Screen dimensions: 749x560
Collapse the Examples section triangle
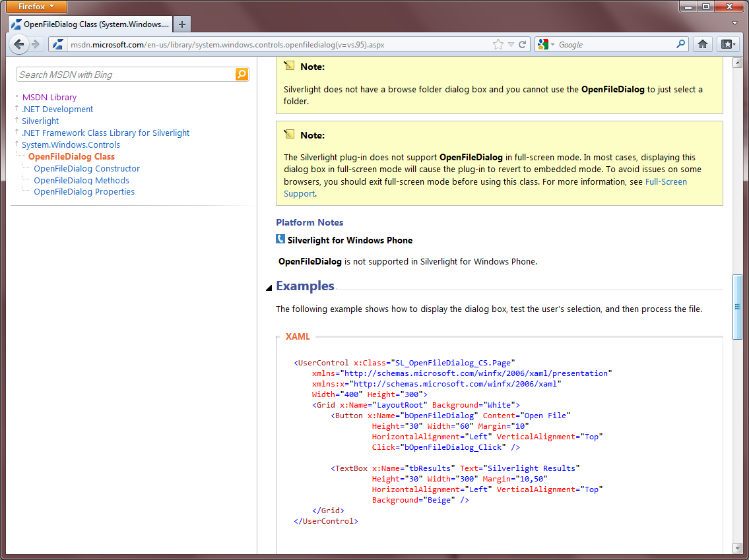269,288
